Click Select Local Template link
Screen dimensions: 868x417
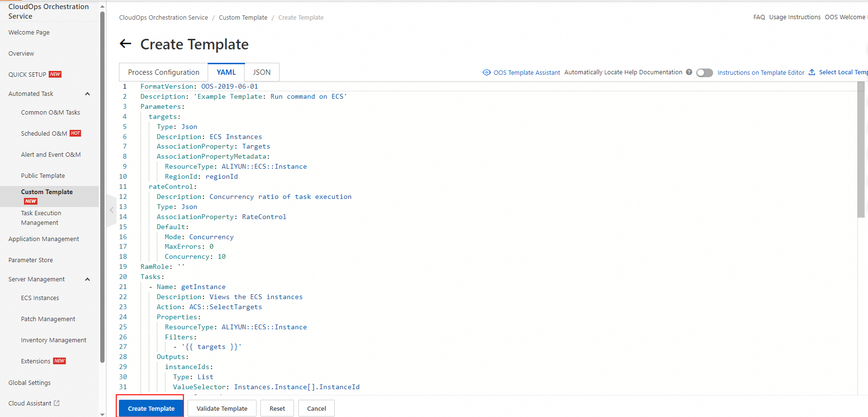coord(844,72)
